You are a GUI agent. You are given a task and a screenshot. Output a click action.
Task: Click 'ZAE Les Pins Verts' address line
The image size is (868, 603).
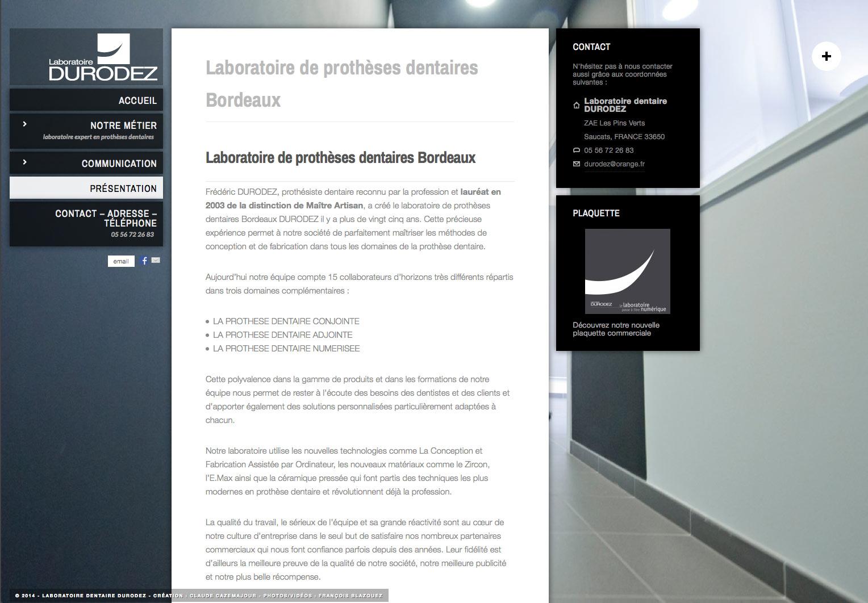tap(614, 123)
